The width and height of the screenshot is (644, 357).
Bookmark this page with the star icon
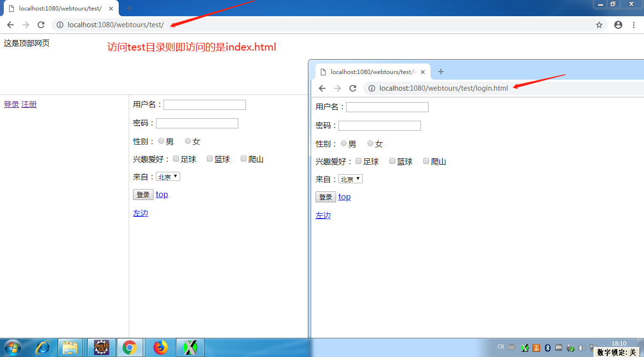tap(599, 25)
